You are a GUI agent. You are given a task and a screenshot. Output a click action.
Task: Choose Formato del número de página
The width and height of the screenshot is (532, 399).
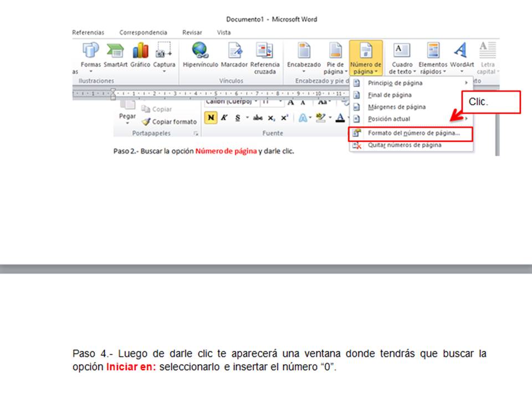(x=411, y=134)
